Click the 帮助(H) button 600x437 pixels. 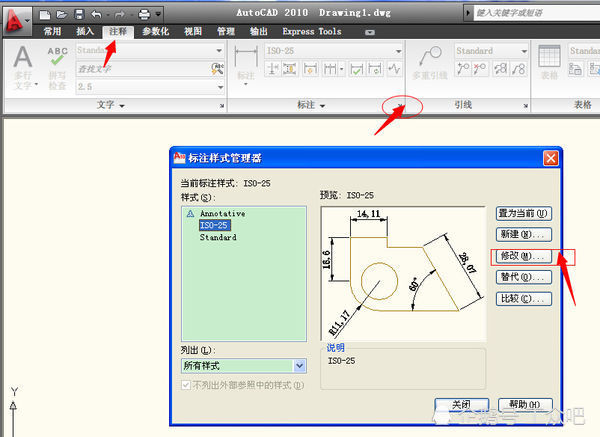[x=525, y=405]
